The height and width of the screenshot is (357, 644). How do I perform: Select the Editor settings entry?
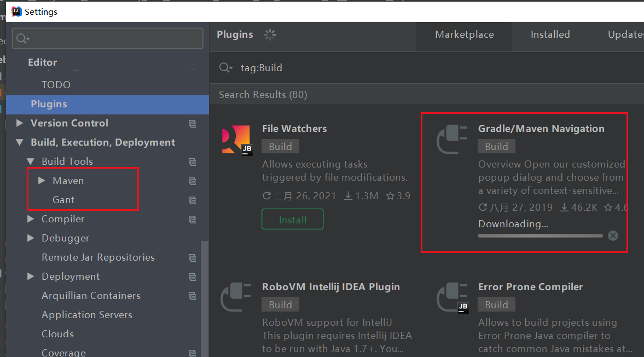coord(42,62)
